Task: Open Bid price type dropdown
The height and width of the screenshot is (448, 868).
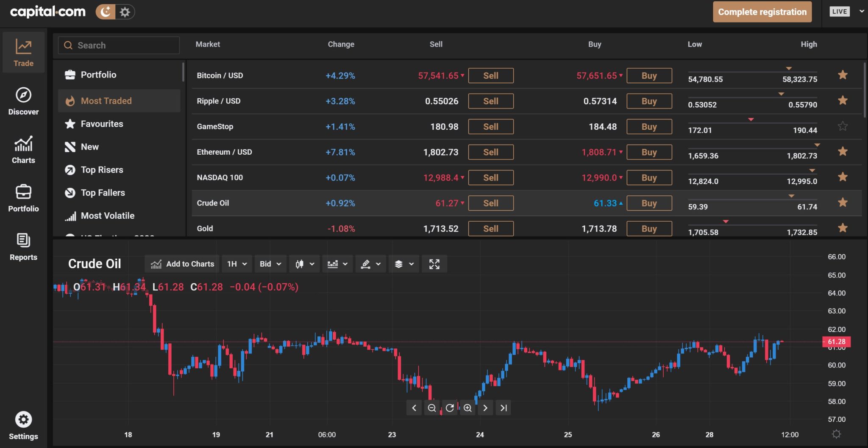Action: 270,264
